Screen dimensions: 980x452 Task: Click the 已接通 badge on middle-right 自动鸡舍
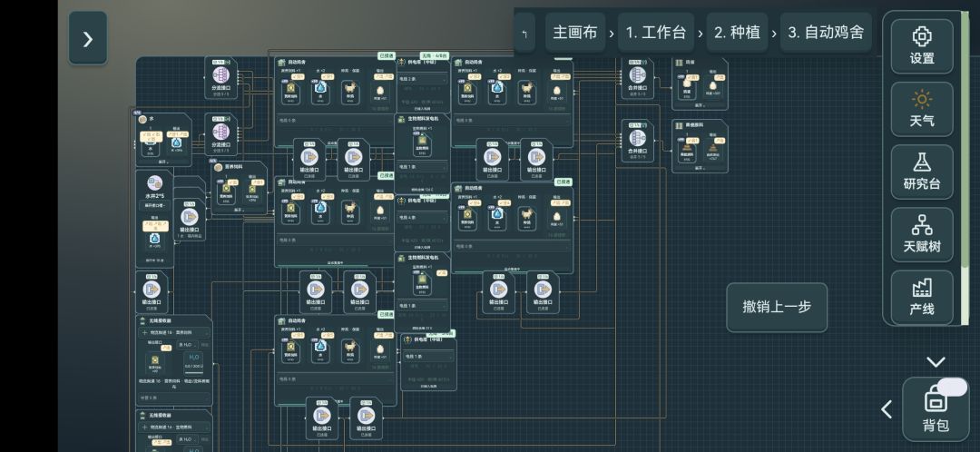click(563, 182)
